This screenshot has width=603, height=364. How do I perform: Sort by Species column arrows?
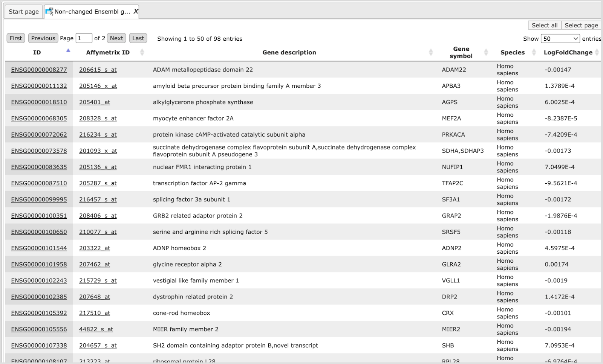[534, 52]
